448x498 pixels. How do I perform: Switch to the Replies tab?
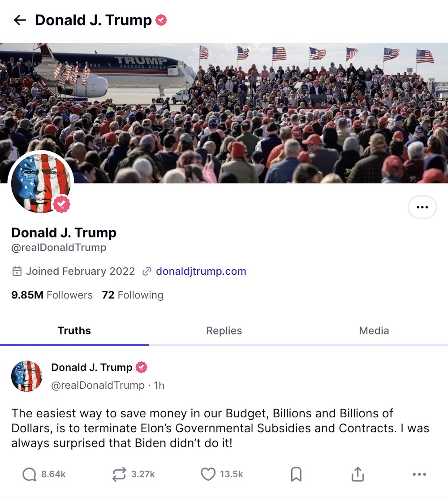pos(224,331)
